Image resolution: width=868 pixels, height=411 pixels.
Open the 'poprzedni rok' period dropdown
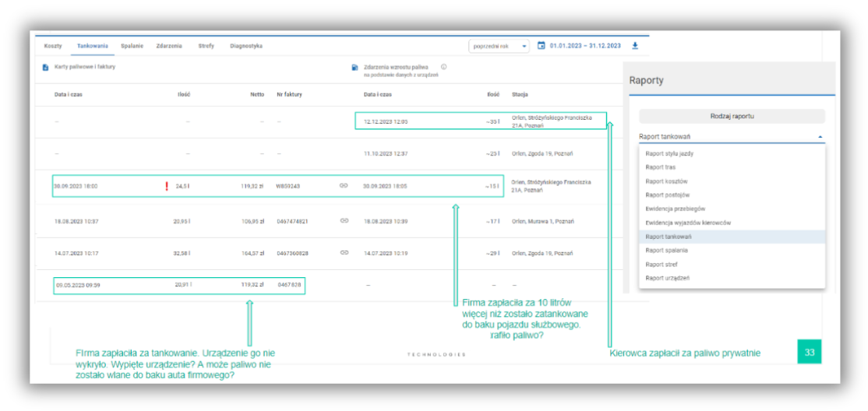499,46
